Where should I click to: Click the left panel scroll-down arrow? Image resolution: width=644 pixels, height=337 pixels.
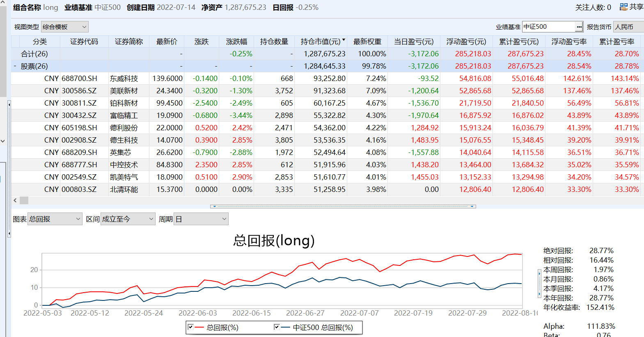coord(3,141)
